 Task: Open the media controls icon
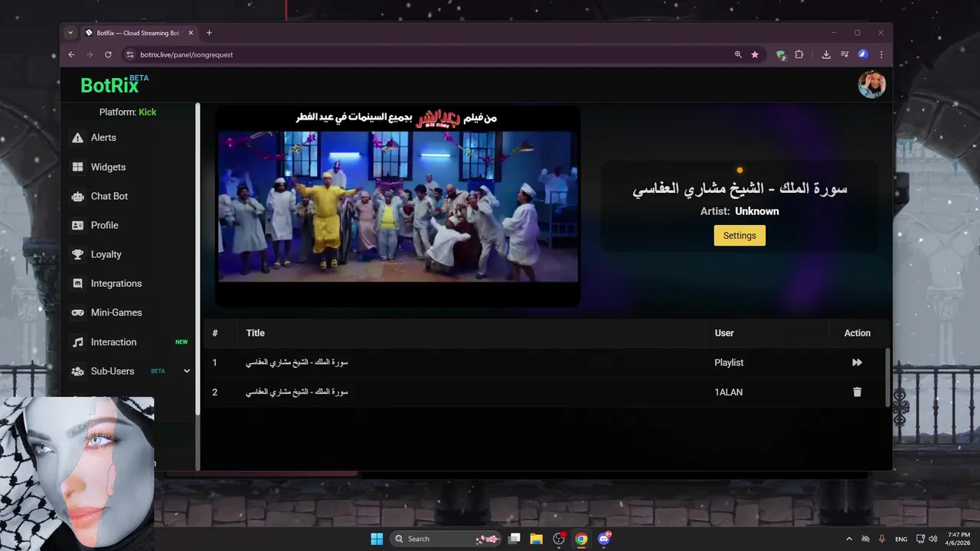pos(844,54)
